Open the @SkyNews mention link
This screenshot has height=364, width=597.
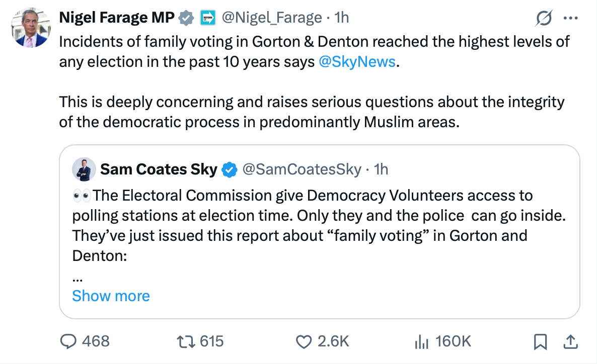point(357,62)
